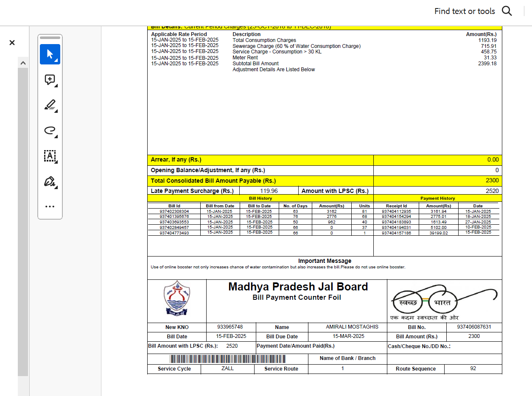Open the more tools ellipsis menu
Viewport: 532px width, 396px height.
(50, 206)
